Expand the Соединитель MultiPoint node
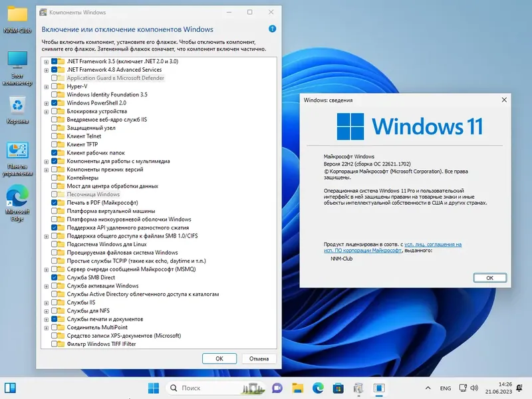Image resolution: width=532 pixels, height=399 pixels. click(46, 328)
